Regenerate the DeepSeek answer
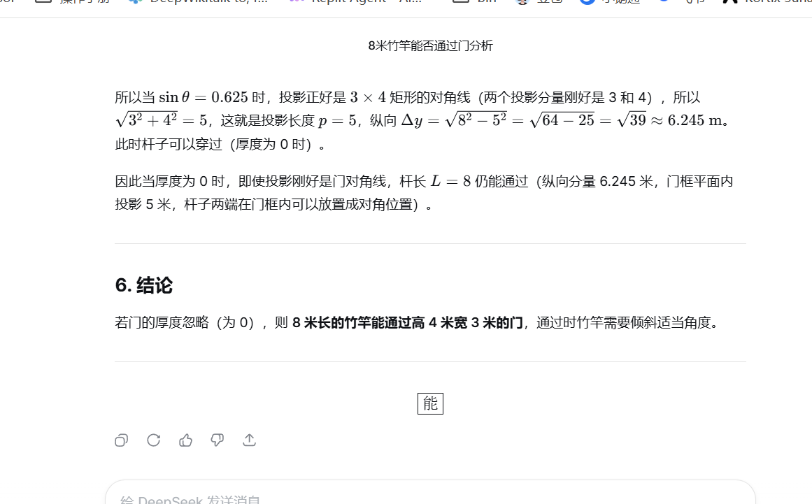 click(153, 440)
